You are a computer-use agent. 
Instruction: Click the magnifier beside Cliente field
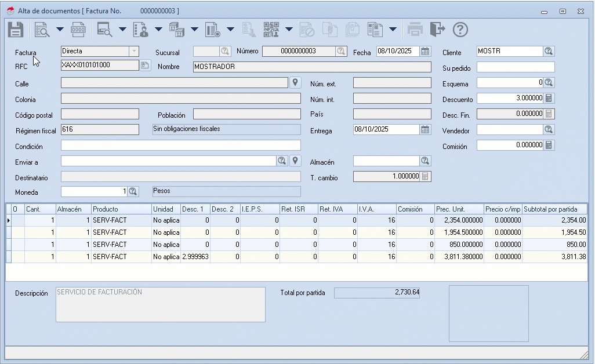[549, 51]
